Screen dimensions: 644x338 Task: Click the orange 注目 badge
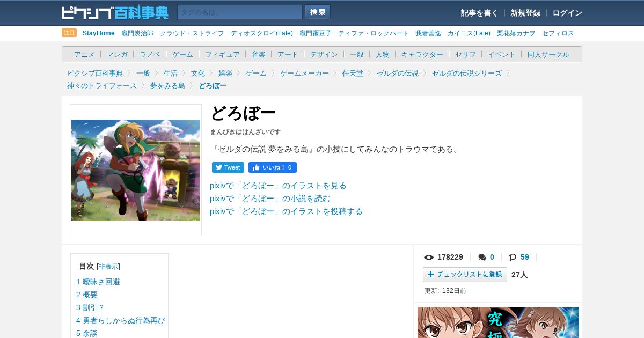tap(69, 33)
